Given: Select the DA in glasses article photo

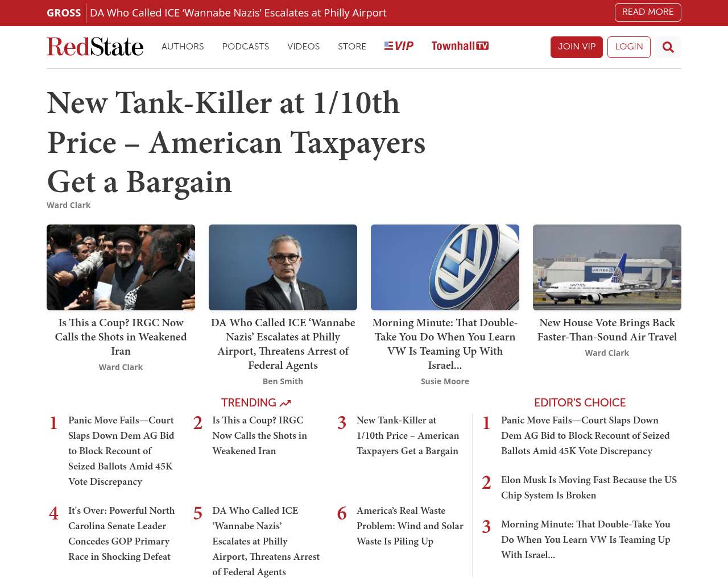Looking at the screenshot, I should (283, 267).
